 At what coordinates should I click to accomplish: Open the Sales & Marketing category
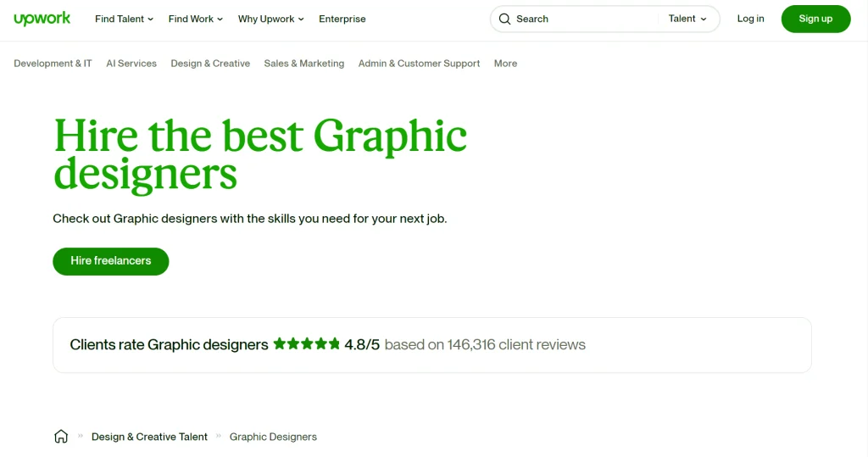pyautogui.click(x=303, y=64)
